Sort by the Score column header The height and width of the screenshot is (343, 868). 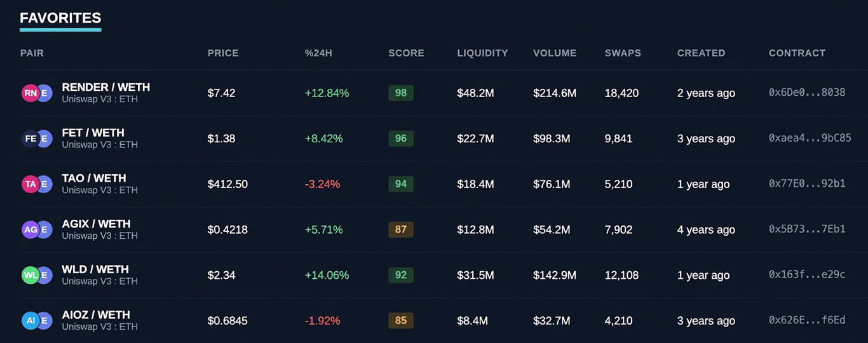(x=406, y=53)
